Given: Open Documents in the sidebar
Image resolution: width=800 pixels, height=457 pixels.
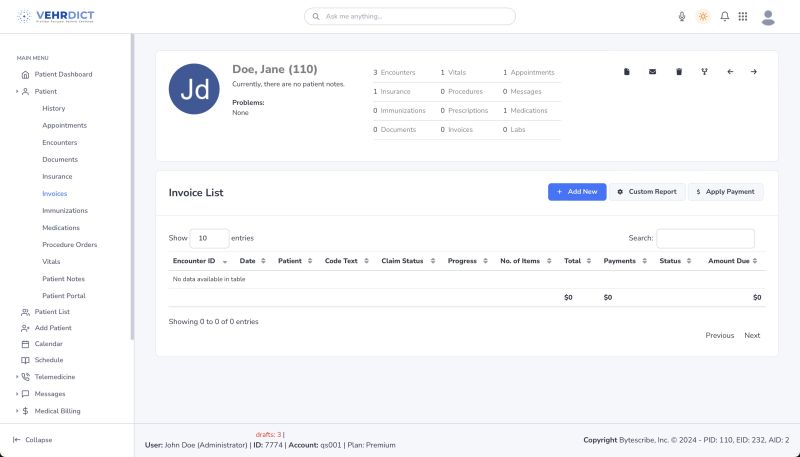Looking at the screenshot, I should [60, 160].
